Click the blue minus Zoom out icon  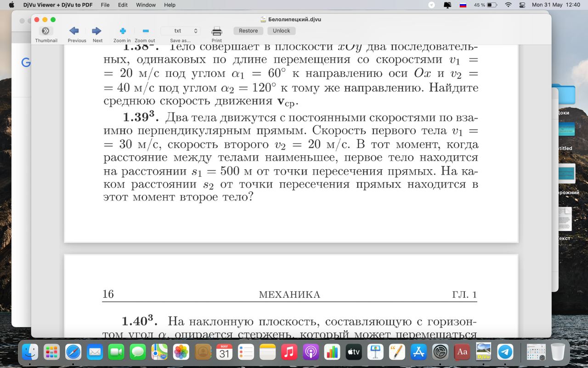[x=146, y=31]
